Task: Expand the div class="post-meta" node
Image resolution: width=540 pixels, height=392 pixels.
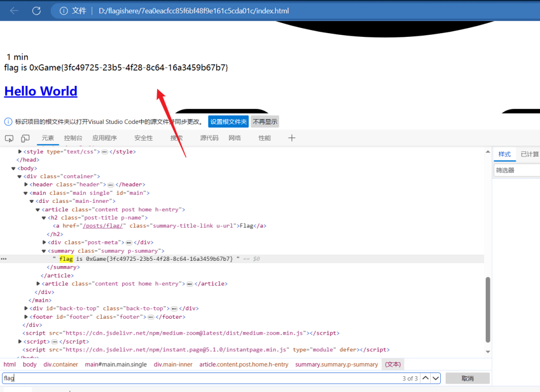Action: pyautogui.click(x=44, y=242)
